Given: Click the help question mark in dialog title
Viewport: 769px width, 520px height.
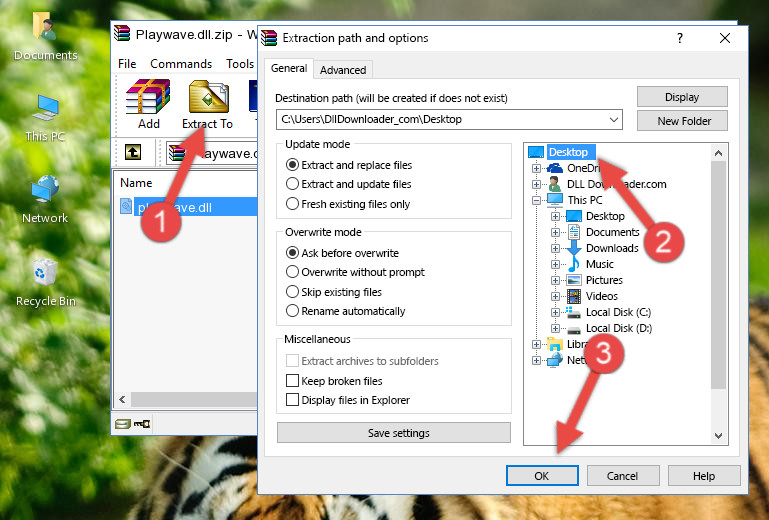Looking at the screenshot, I should [x=680, y=38].
